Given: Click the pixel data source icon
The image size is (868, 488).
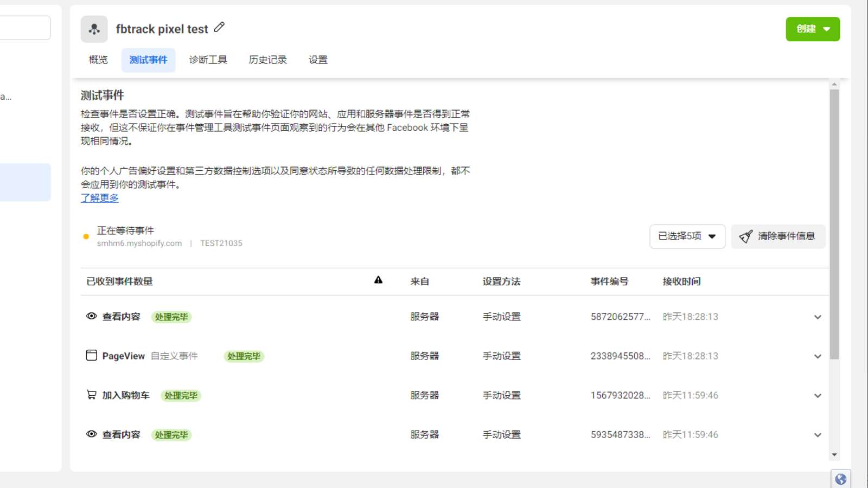Looking at the screenshot, I should click(94, 29).
